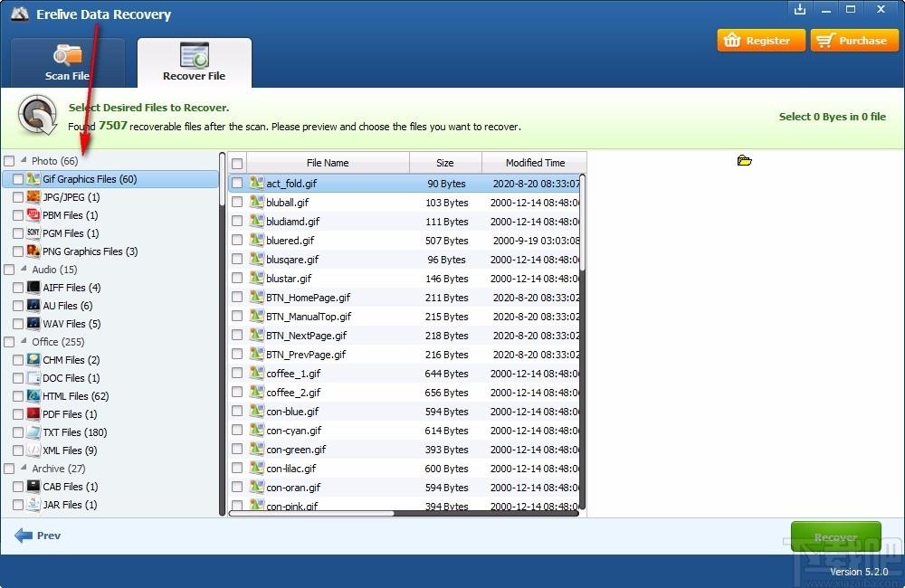This screenshot has height=588, width=905.
Task: Collapse the Photo category tree node
Action: [24, 159]
